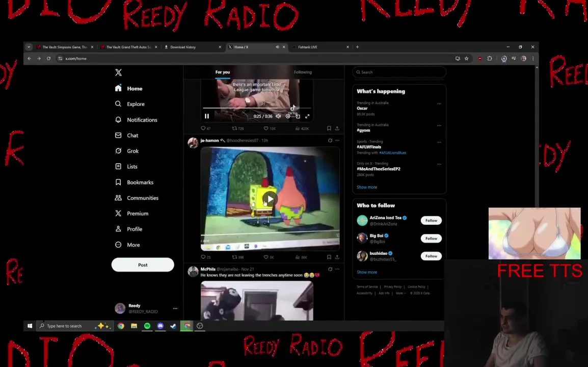Open Lists in X sidebar
Viewport: 588px width, 367px height.
click(x=126, y=167)
